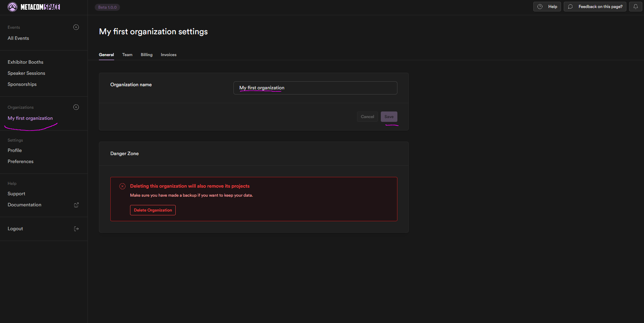644x323 pixels.
Task: Open notifications bell icon
Action: click(635, 7)
